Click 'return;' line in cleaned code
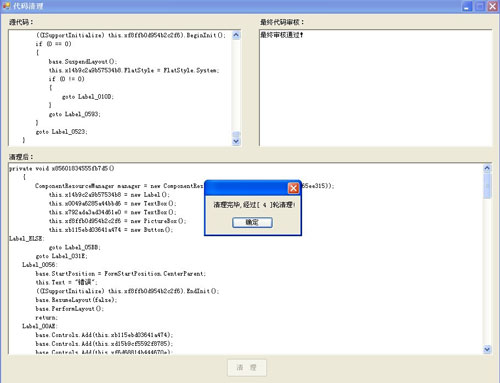The image size is (500, 383). coord(47,317)
